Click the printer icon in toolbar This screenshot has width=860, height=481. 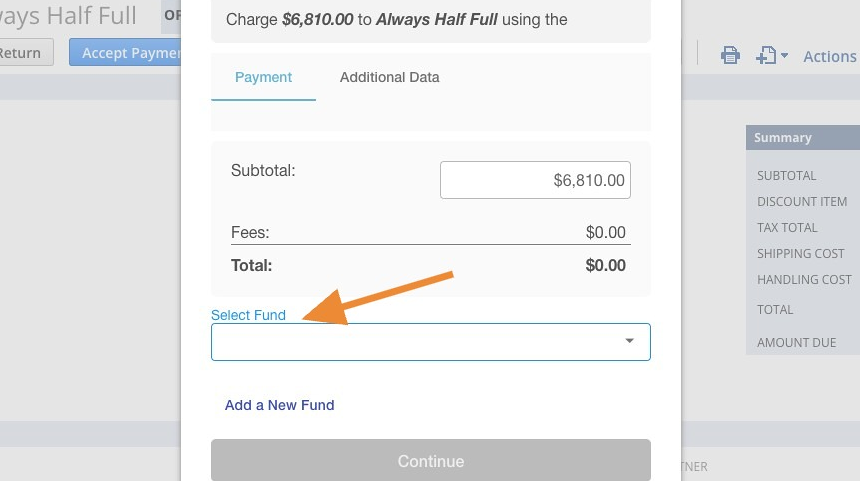tap(730, 55)
